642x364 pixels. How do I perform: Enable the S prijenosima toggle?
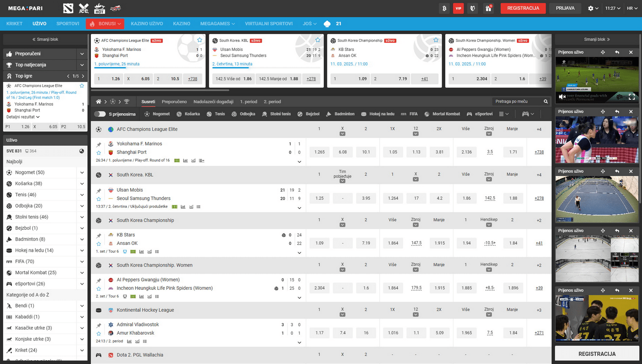[x=100, y=114]
